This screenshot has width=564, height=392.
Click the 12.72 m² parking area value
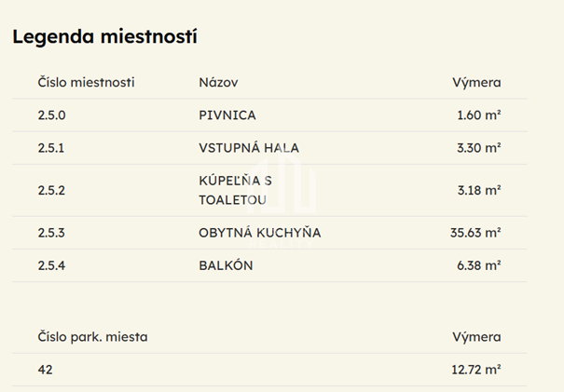point(476,370)
